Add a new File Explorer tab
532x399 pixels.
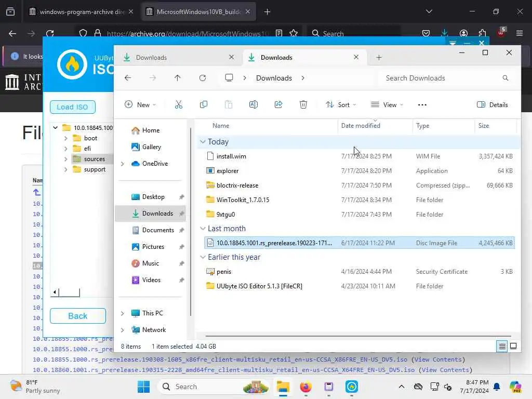tap(379, 58)
